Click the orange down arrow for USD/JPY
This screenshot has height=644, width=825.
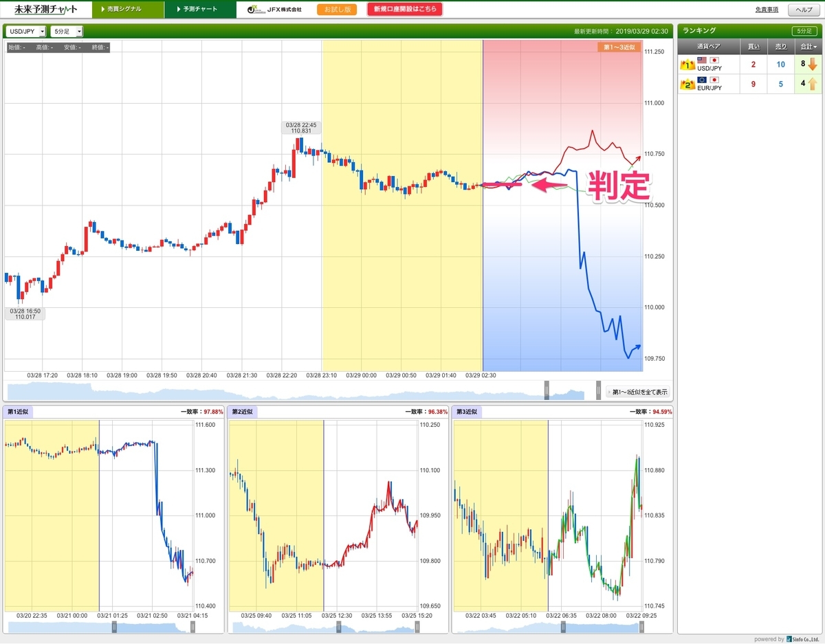pos(812,65)
